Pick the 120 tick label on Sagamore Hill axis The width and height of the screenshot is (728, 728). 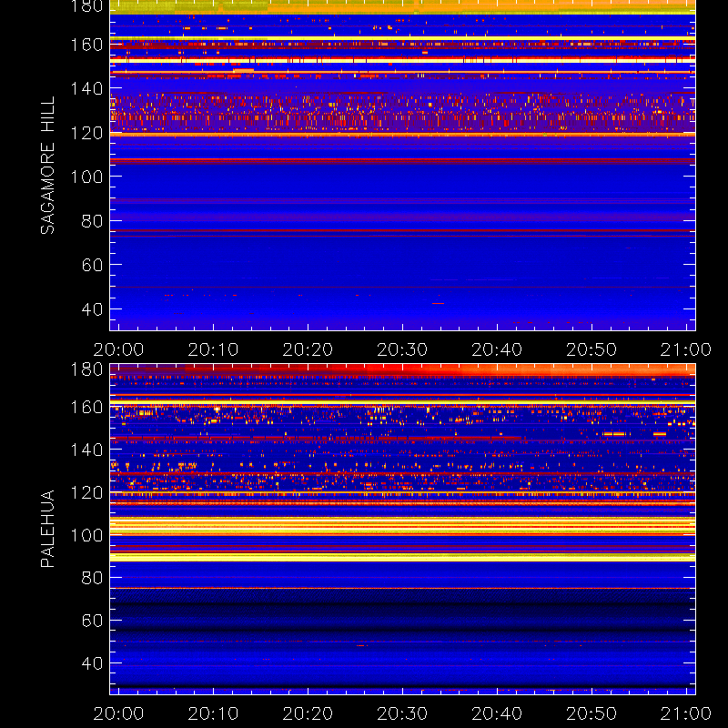(86, 133)
